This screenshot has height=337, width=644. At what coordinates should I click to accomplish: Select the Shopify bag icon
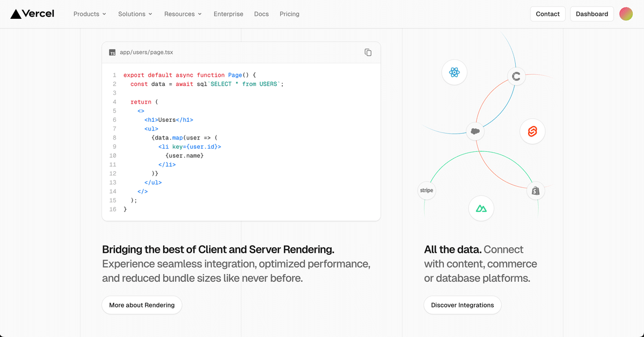coord(536,191)
